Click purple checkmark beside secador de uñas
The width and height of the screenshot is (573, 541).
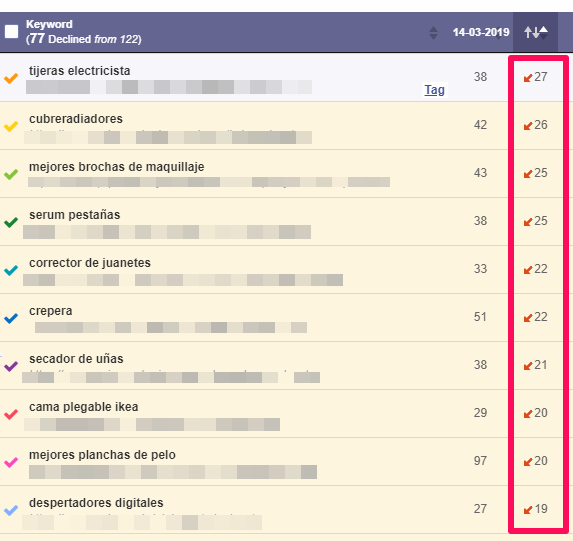click(x=11, y=366)
